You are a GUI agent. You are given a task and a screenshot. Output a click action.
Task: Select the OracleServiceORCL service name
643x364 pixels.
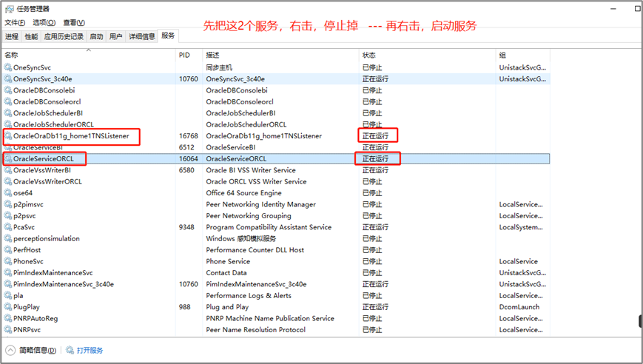(x=44, y=158)
